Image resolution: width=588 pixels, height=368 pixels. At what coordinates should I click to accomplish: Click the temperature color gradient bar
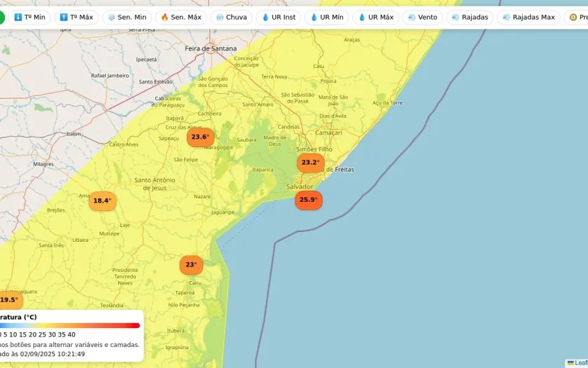tap(70, 325)
